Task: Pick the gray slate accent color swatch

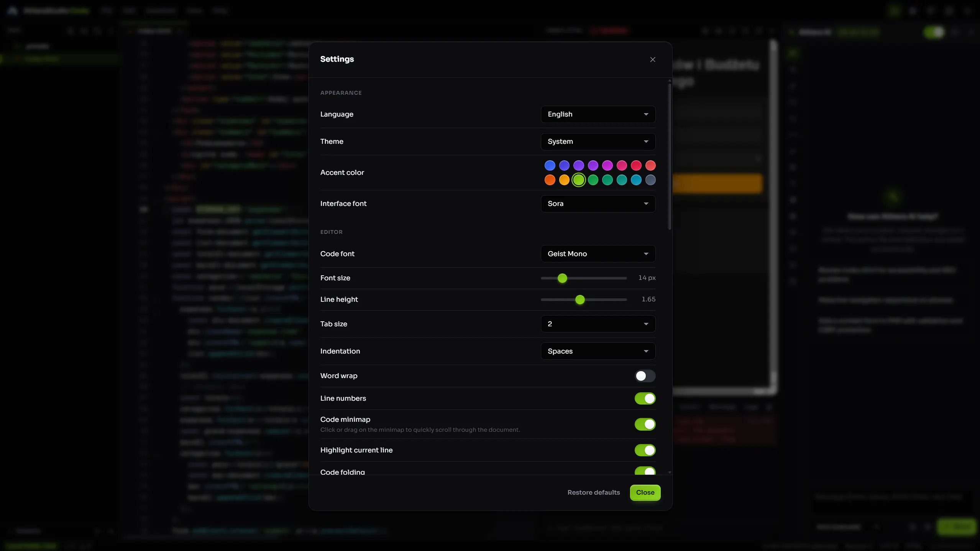Action: click(650, 180)
